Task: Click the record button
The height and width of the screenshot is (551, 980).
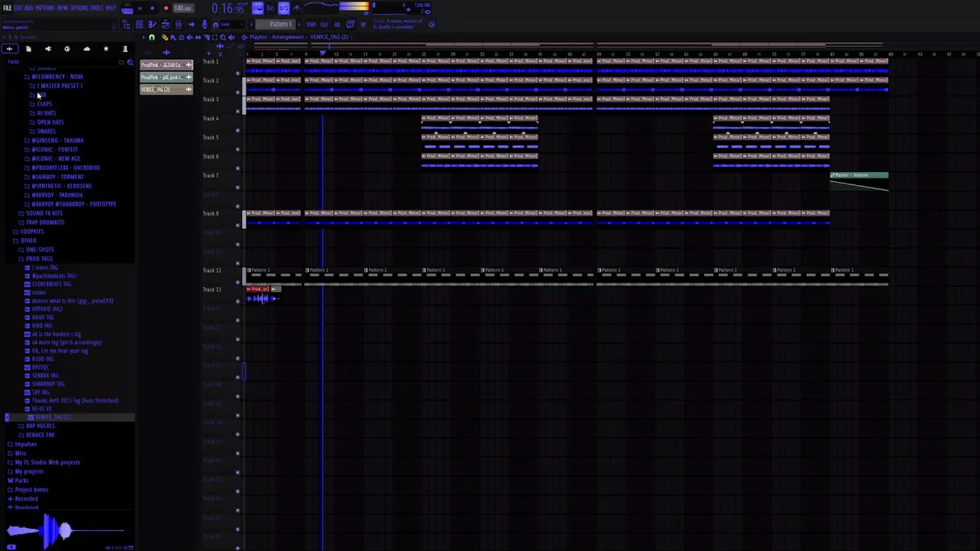Action: pos(166,8)
